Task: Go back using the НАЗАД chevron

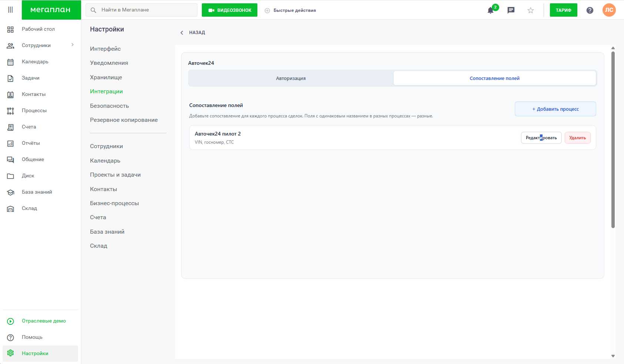Action: [182, 33]
